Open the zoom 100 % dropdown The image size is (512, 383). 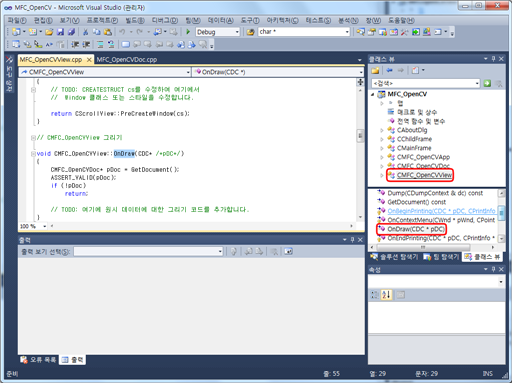coord(45,226)
